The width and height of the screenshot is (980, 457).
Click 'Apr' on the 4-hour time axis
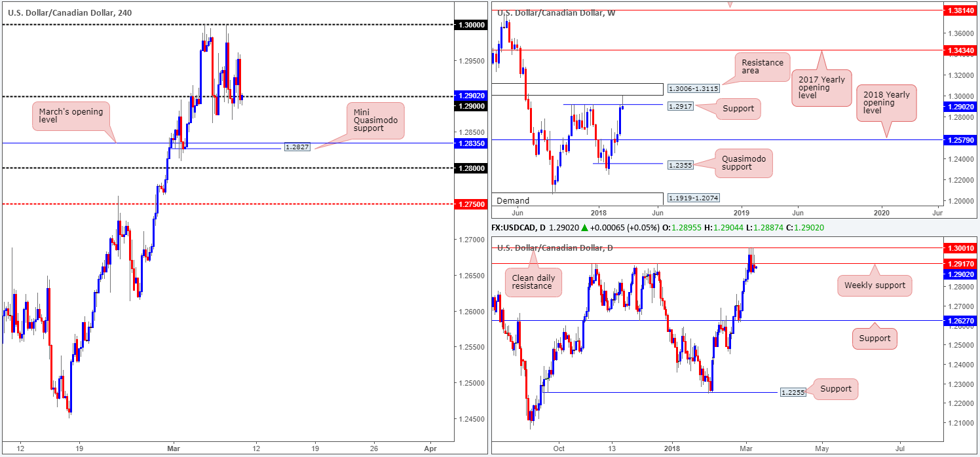point(430,449)
